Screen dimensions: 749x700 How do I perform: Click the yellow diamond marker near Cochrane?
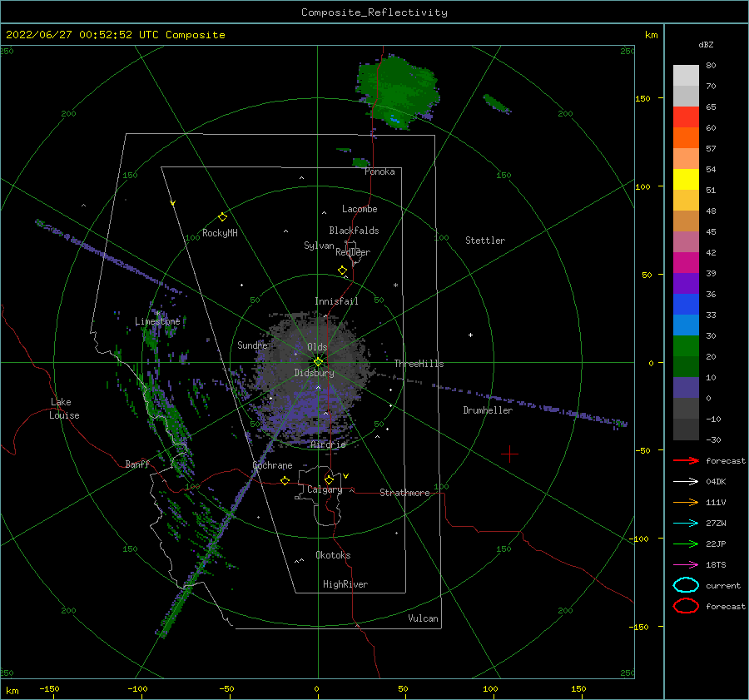[x=285, y=480]
